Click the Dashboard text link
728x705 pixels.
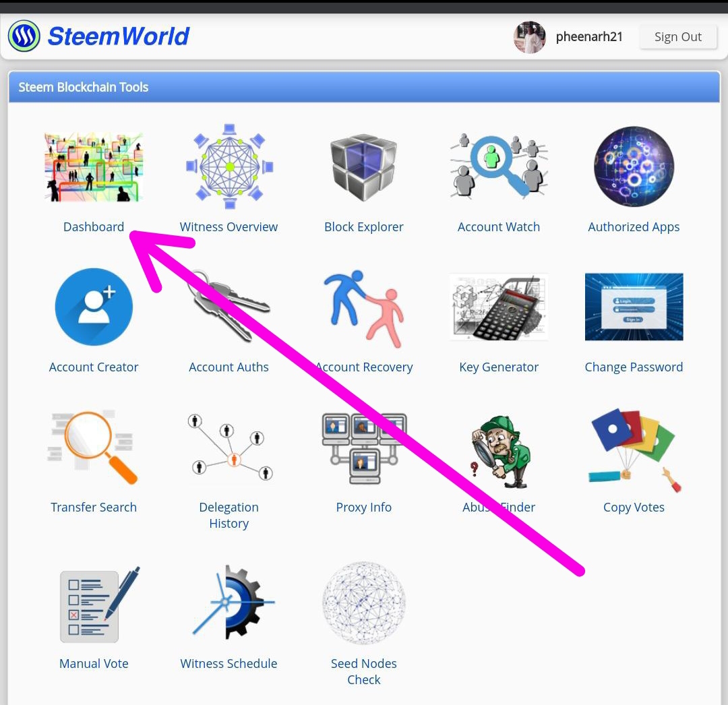pyautogui.click(x=94, y=226)
